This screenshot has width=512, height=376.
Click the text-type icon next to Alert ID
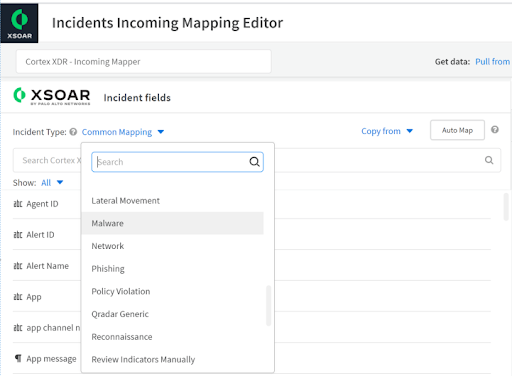click(18, 235)
